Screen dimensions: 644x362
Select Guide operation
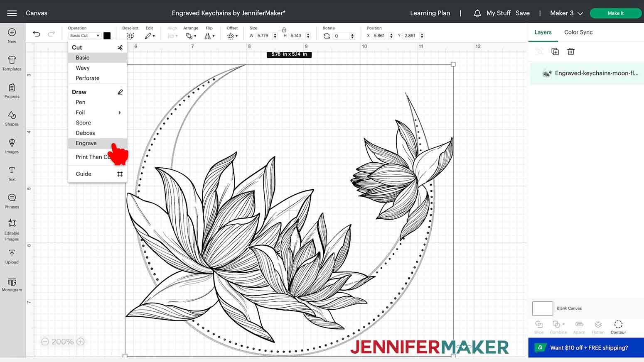98,174
